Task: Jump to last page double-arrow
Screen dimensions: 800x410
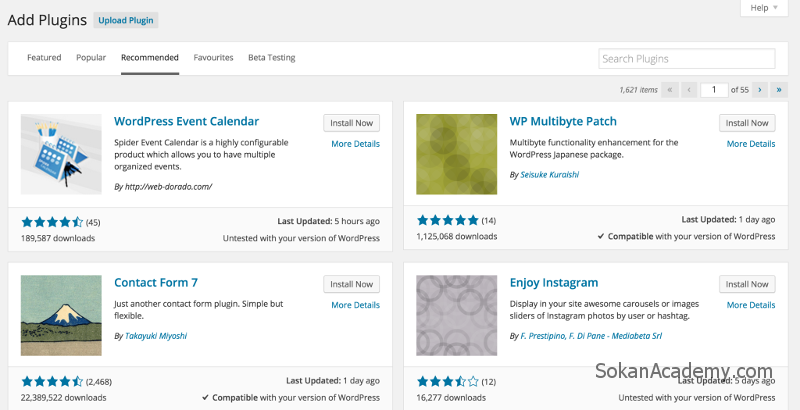Action: 779,90
